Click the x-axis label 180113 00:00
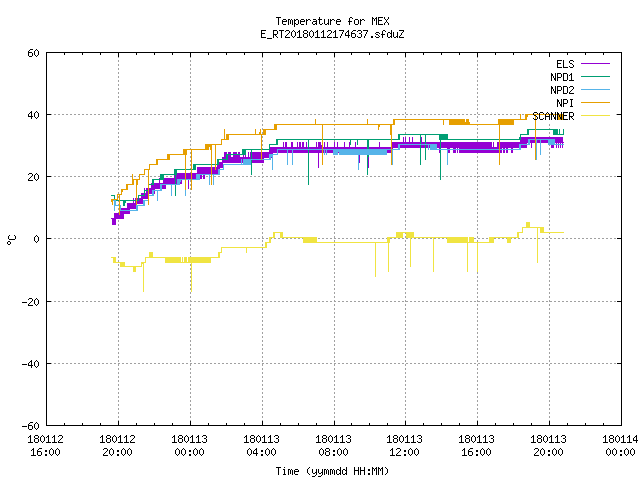The image size is (640, 480). (x=189, y=446)
